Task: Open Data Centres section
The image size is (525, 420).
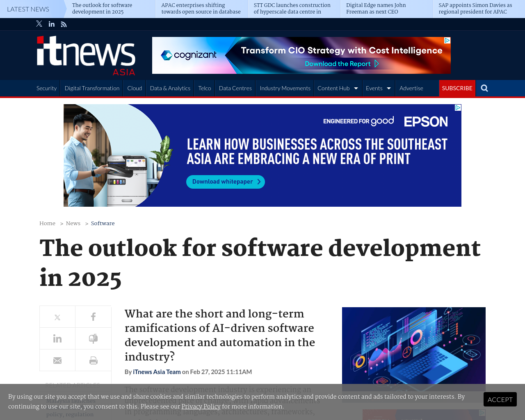Action: click(235, 88)
